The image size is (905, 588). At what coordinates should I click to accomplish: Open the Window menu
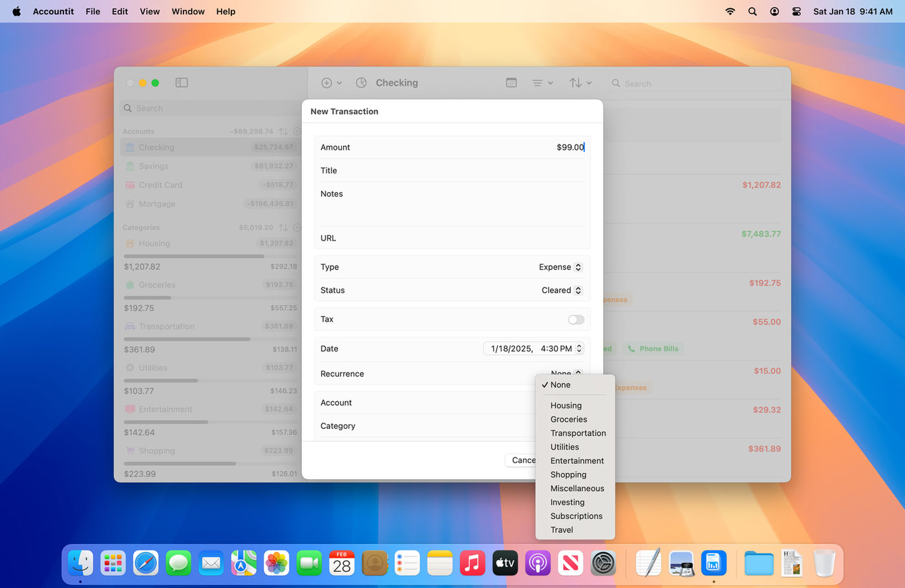(188, 12)
